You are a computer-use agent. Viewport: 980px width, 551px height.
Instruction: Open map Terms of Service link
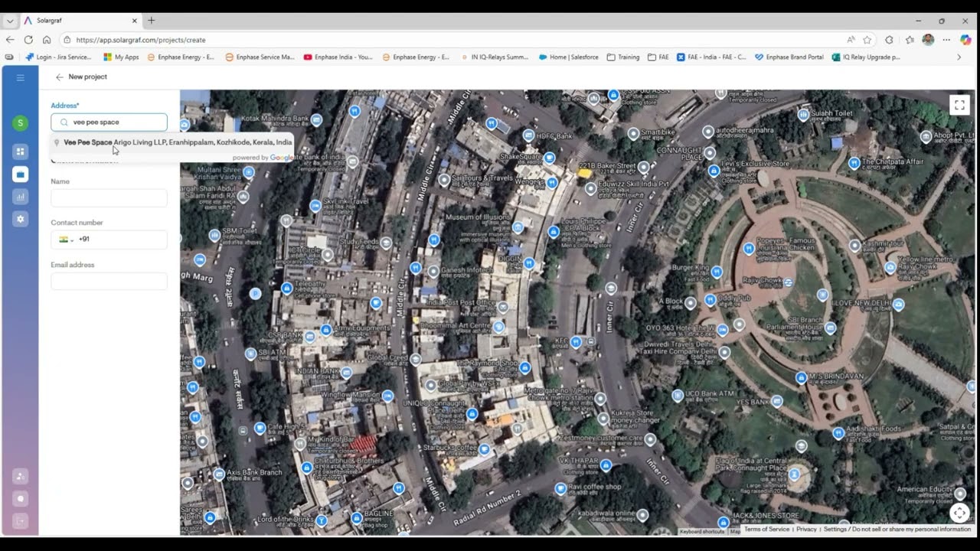pos(766,529)
